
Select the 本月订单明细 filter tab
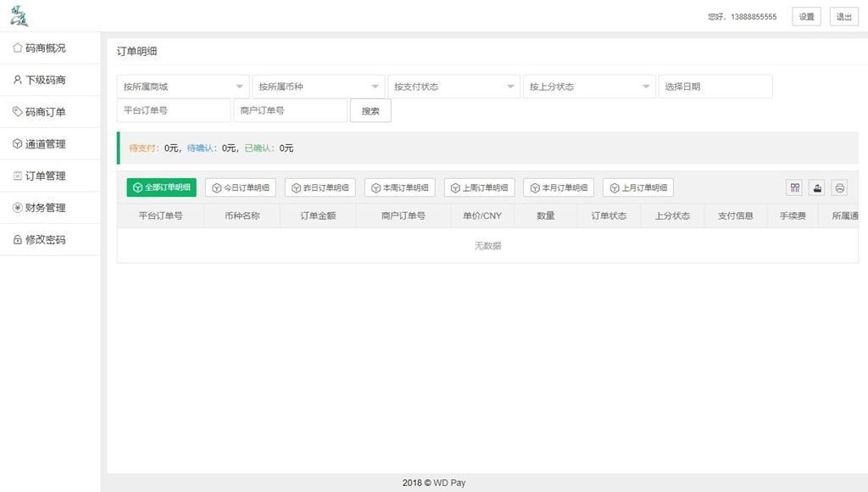point(559,187)
